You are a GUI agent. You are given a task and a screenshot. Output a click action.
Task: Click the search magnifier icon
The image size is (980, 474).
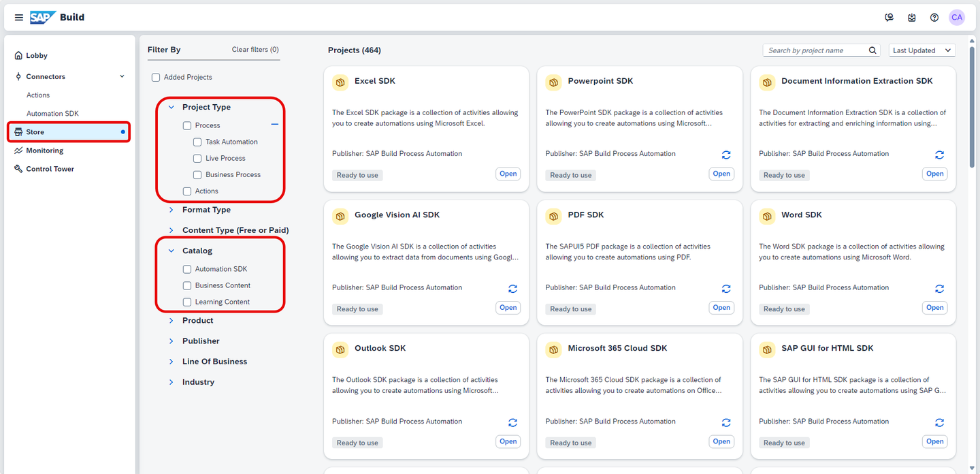pos(873,50)
